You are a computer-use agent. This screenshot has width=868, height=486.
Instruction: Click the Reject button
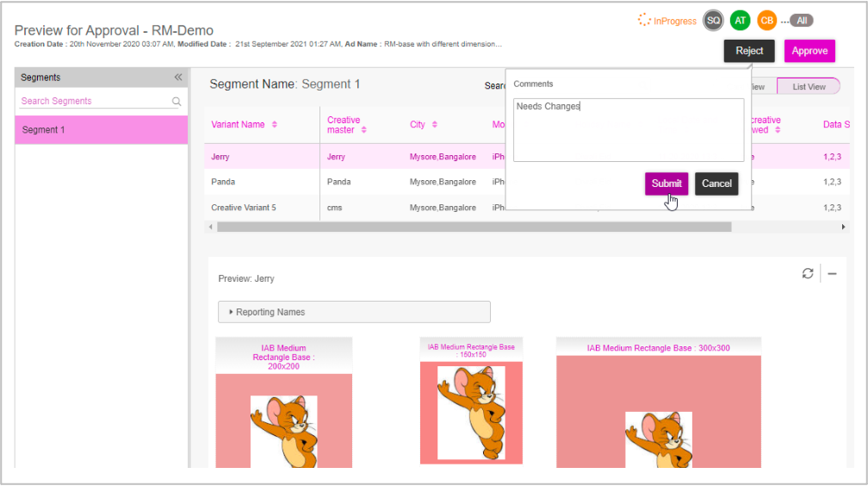(x=749, y=51)
